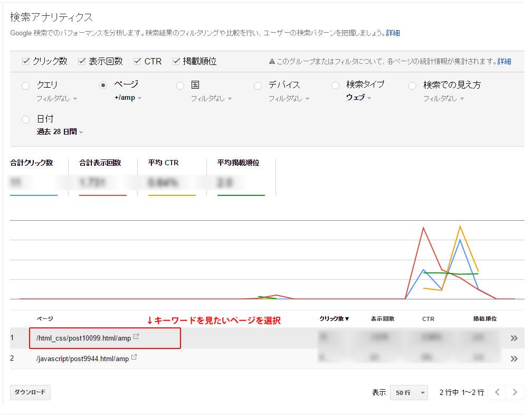Toggle the 表示回数 checkbox

pos(82,61)
